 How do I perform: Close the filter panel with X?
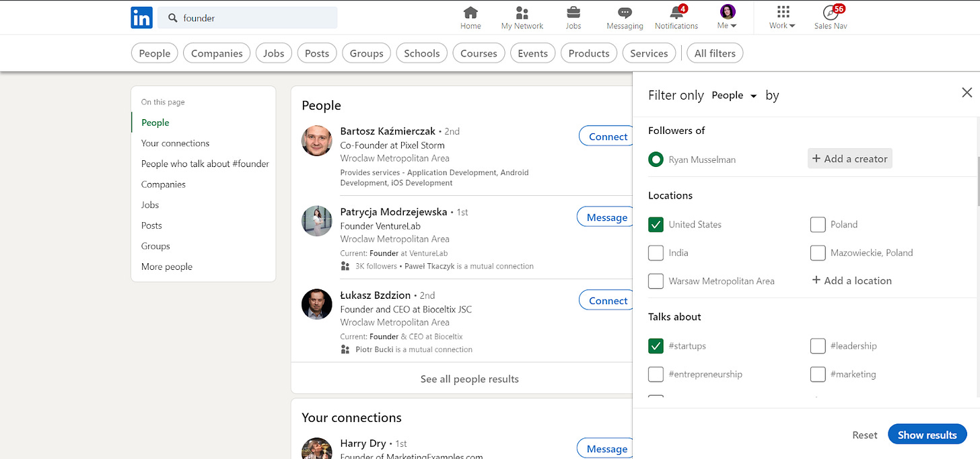(967, 93)
